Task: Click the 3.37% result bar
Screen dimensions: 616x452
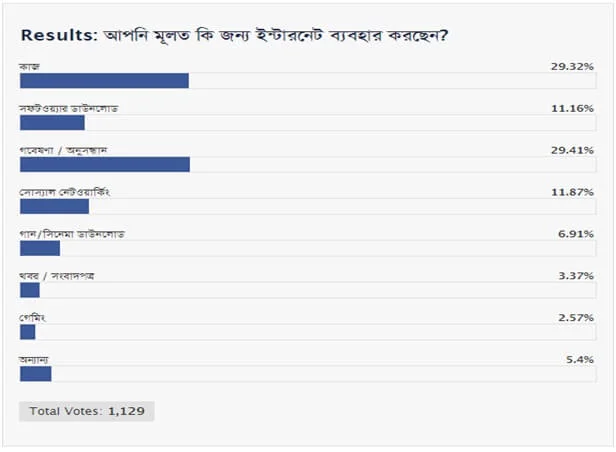Action: tap(30, 290)
